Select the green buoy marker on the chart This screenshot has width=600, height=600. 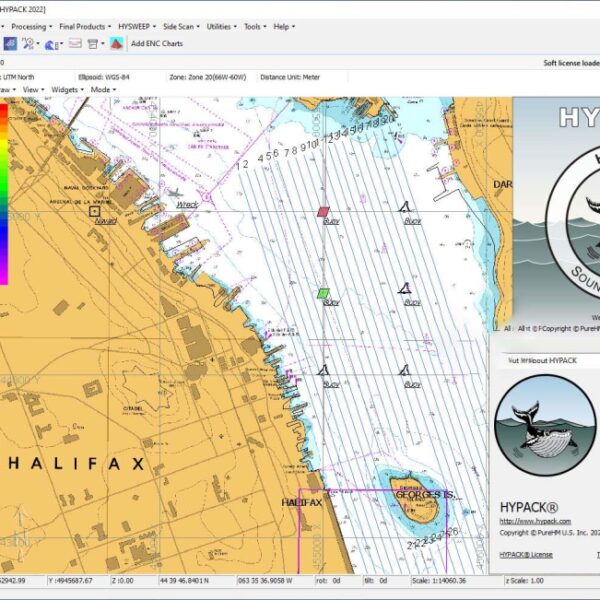point(323,293)
